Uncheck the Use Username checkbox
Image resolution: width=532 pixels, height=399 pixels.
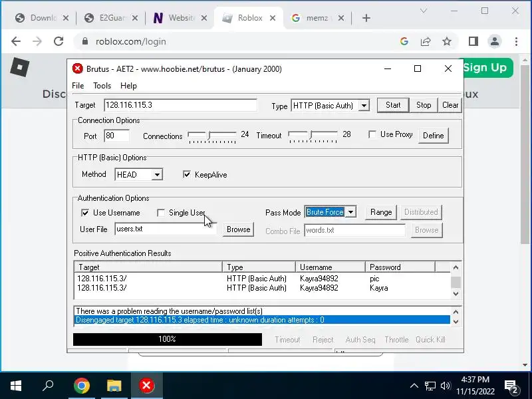(x=85, y=213)
